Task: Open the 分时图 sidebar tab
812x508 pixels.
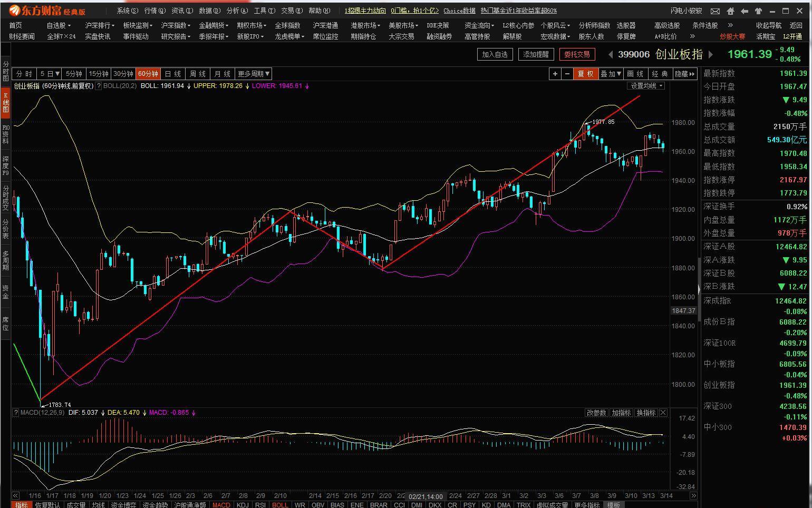Action: coord(6,71)
